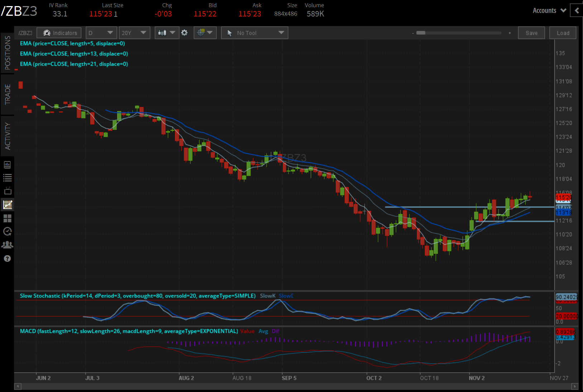
Task: Open the crosshair cursor mode dropdown
Action: 205,33
